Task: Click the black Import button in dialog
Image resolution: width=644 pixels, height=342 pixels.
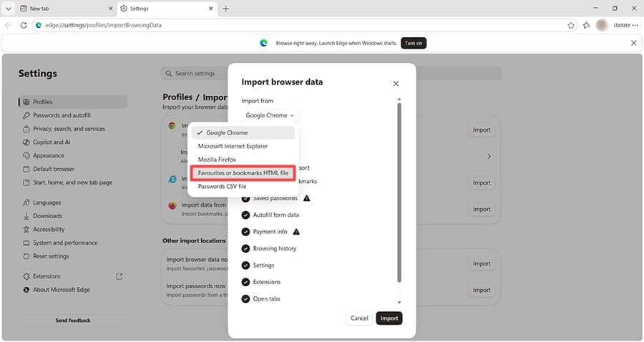Action: (389, 318)
